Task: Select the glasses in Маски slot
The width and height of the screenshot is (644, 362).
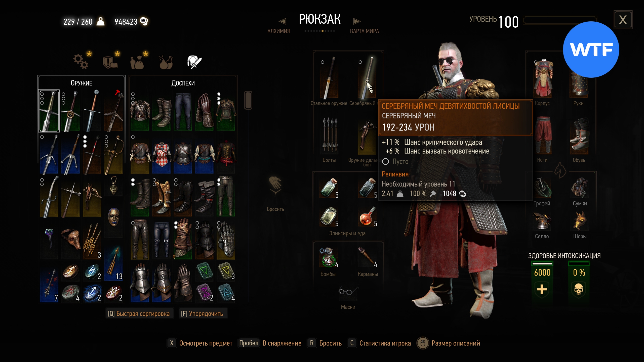Action: pos(348,292)
